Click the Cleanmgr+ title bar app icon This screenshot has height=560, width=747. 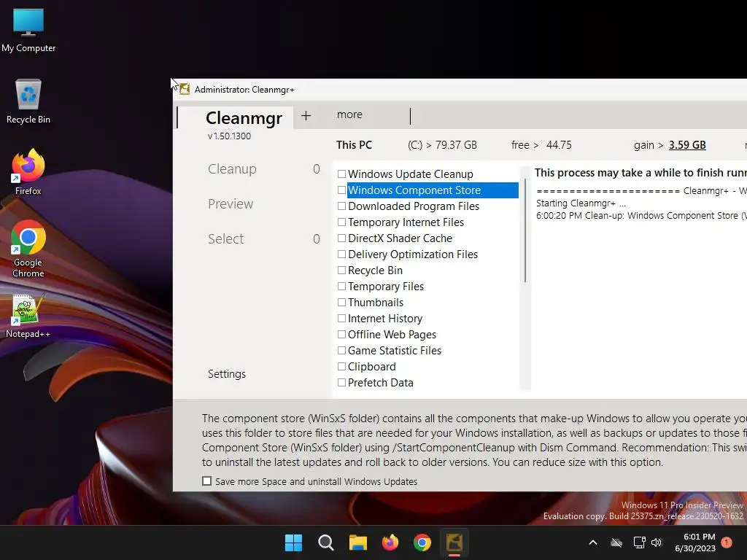[x=185, y=90]
